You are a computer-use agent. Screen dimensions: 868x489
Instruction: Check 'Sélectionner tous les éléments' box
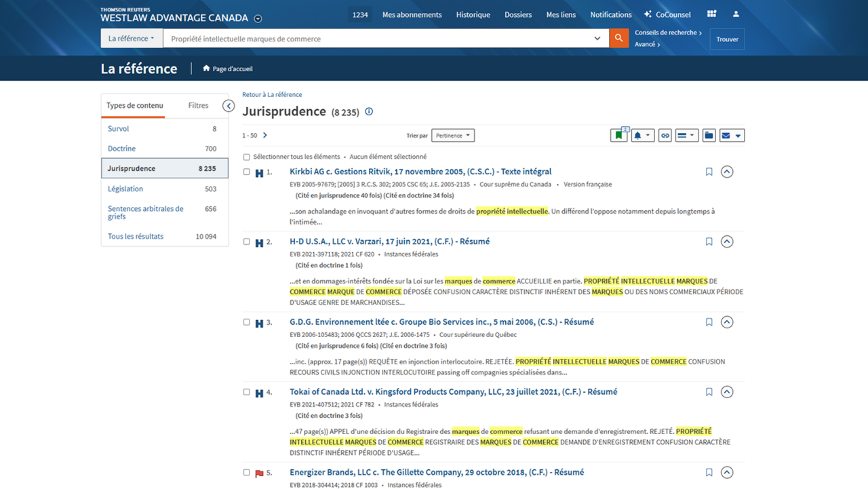pyautogui.click(x=247, y=157)
